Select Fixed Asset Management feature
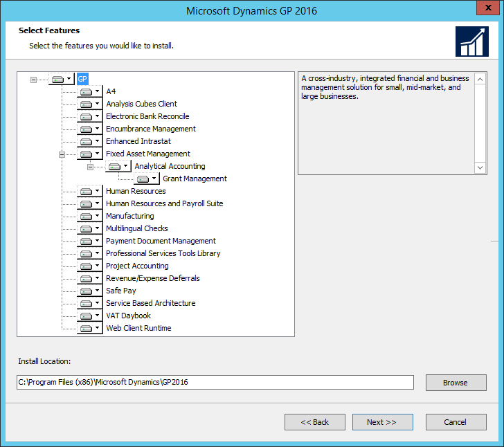The width and height of the screenshot is (504, 447). pyautogui.click(x=148, y=154)
